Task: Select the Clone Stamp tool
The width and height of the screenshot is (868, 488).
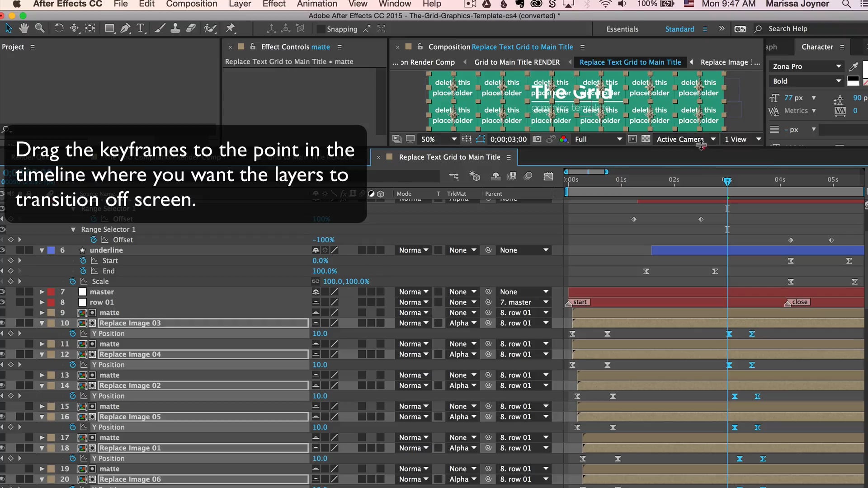Action: (176, 28)
